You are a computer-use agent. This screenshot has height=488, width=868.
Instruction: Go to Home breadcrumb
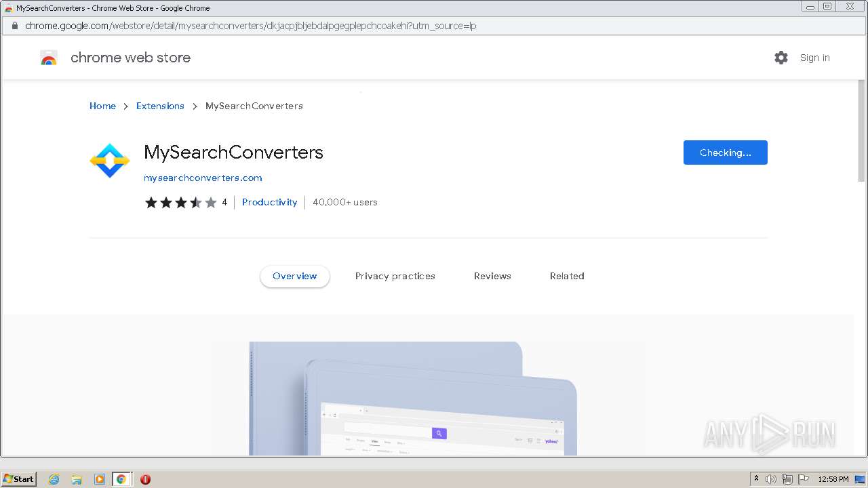pos(102,106)
